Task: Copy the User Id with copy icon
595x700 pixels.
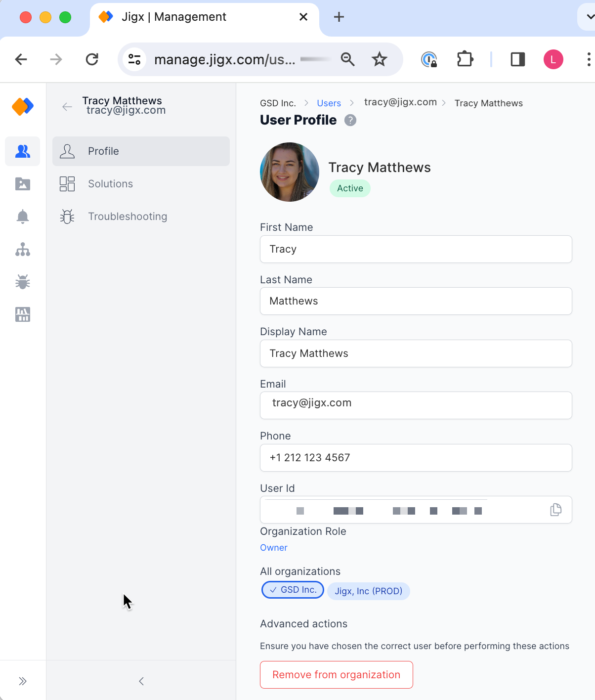Action: pos(556,510)
